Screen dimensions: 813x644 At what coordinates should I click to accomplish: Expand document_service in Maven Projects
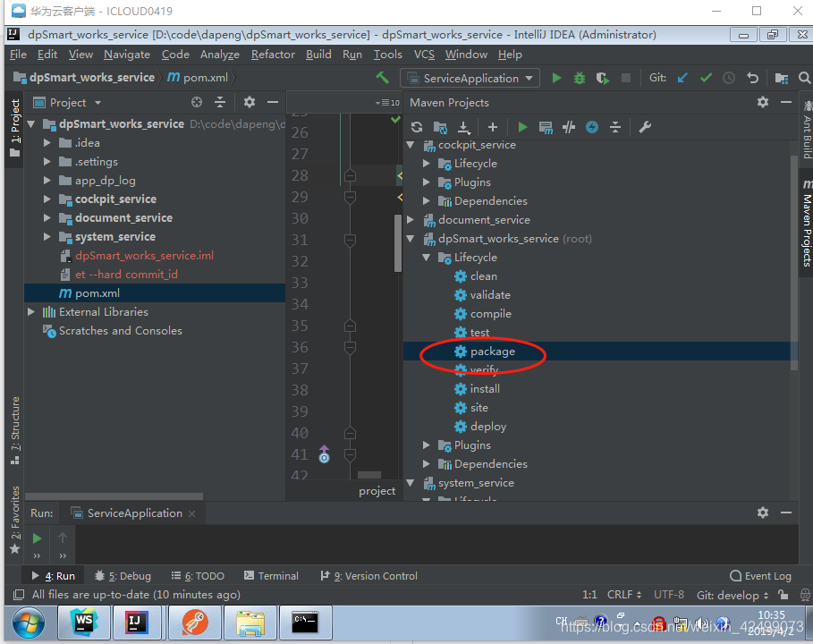411,220
